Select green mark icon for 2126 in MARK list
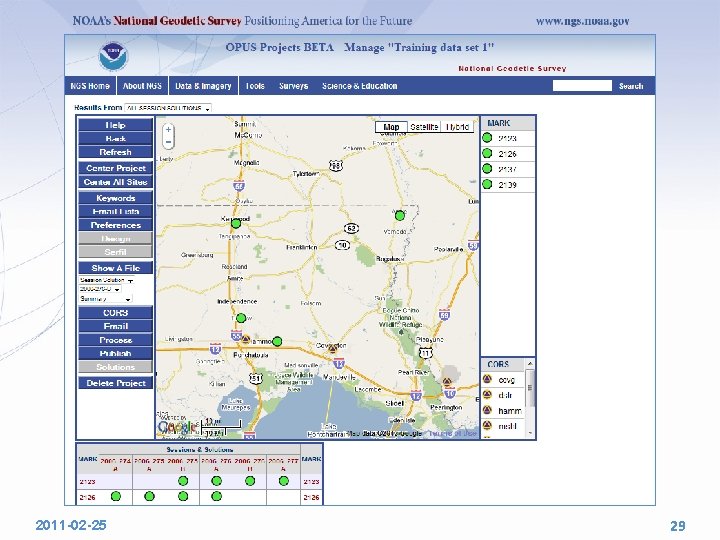720x540 pixels. [487, 153]
